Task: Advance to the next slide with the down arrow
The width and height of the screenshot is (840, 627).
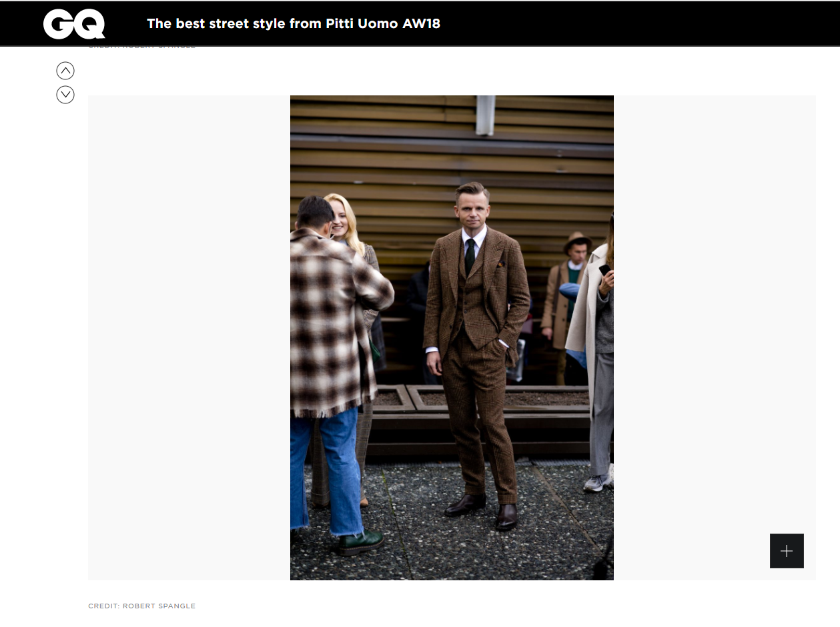Action: [x=65, y=95]
